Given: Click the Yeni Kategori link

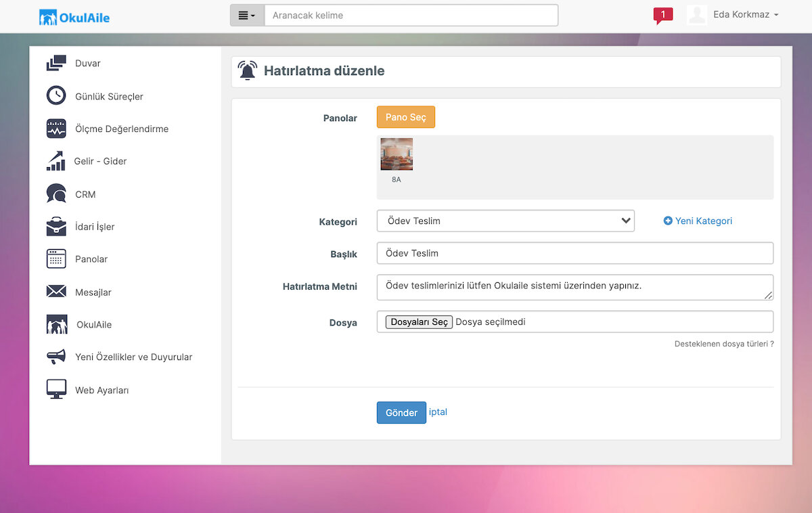Looking at the screenshot, I should (x=704, y=221).
